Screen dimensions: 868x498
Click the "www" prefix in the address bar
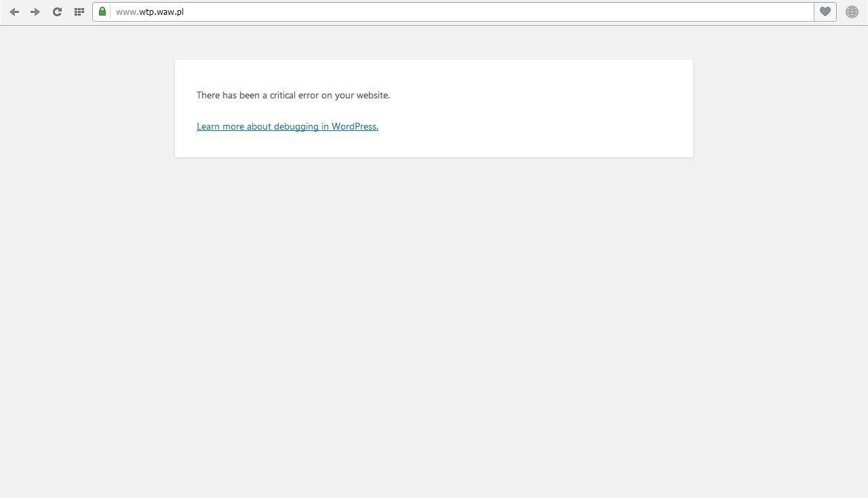click(x=126, y=12)
